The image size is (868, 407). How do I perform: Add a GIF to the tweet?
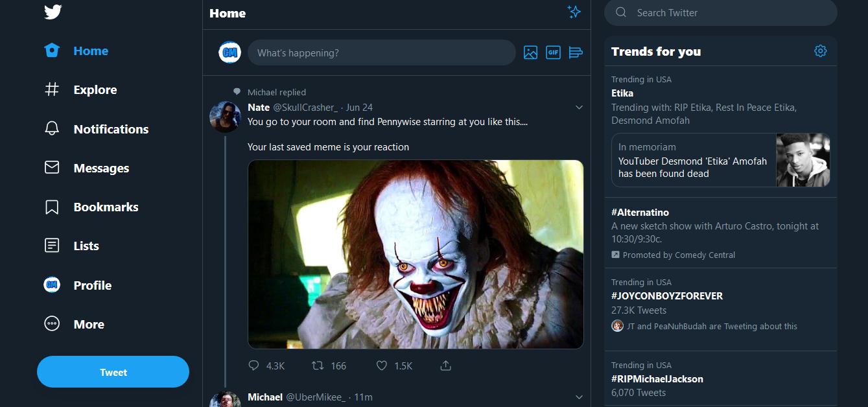(553, 52)
